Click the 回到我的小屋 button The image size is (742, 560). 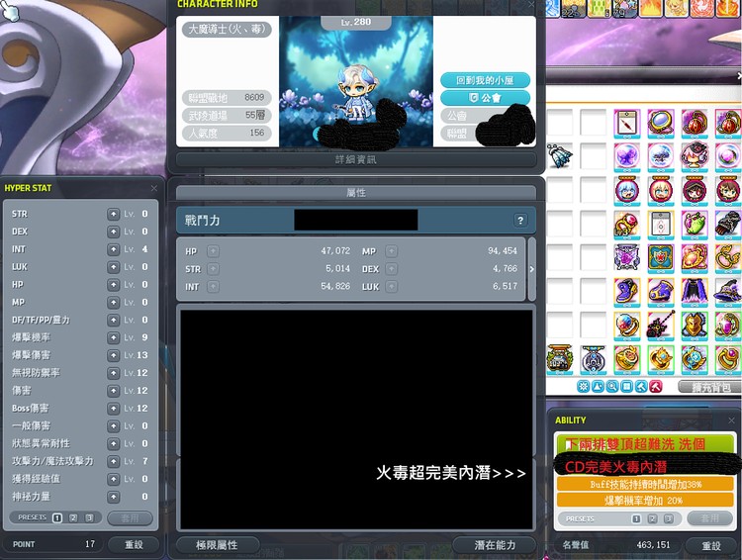coord(485,80)
